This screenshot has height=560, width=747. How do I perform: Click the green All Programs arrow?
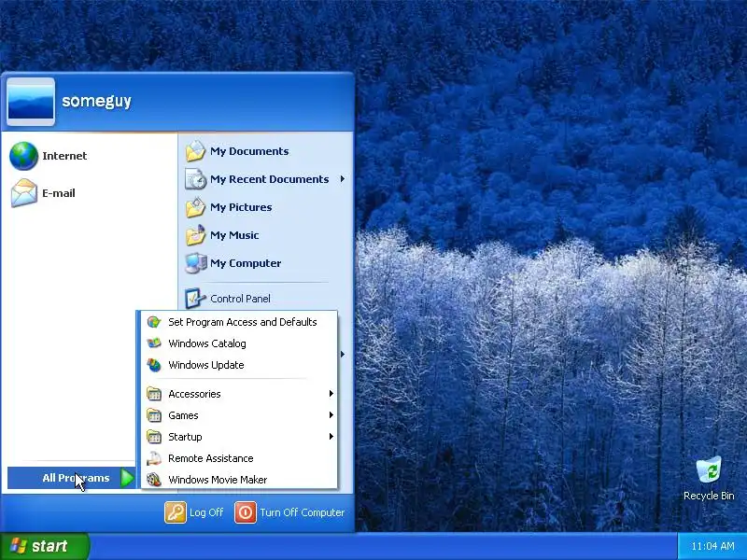coord(127,478)
